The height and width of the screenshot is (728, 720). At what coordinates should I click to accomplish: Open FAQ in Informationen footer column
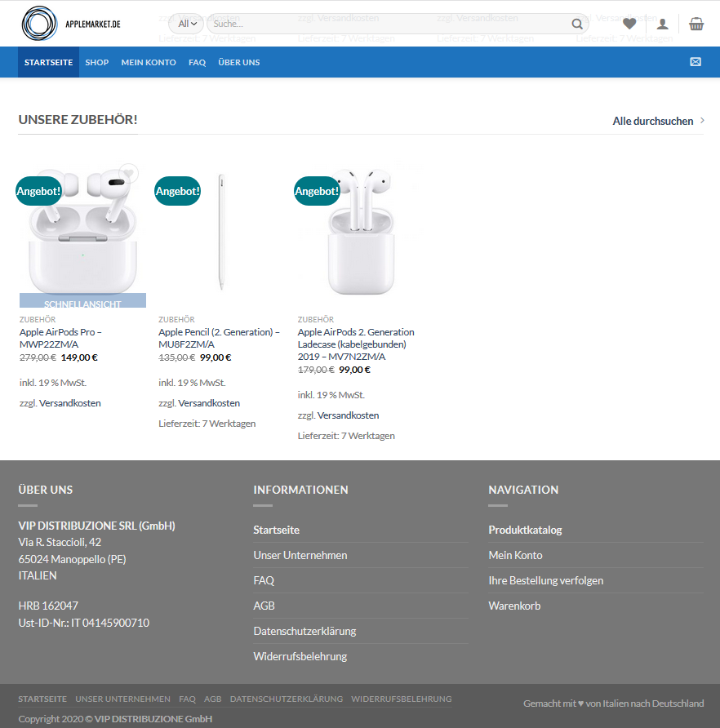pos(264,580)
